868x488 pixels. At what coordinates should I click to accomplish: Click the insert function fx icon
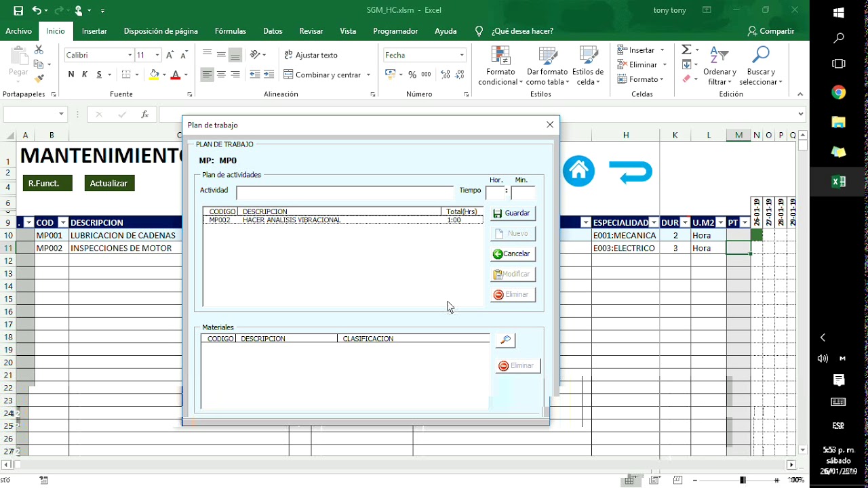144,115
